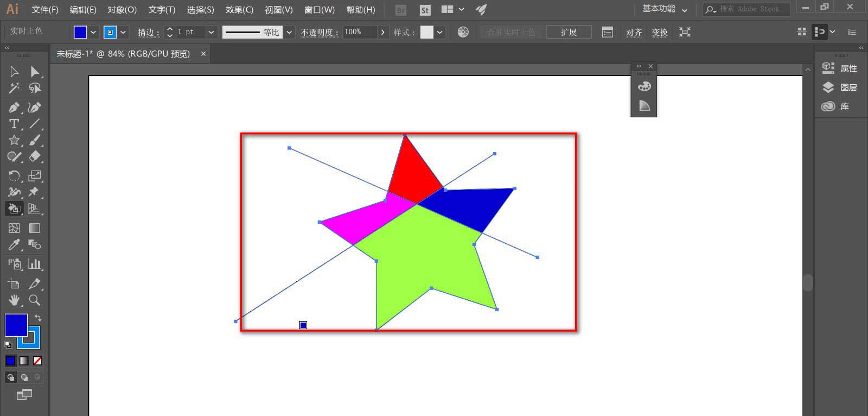
Task: Open the 基本功能 workspace dropdown
Action: click(665, 9)
